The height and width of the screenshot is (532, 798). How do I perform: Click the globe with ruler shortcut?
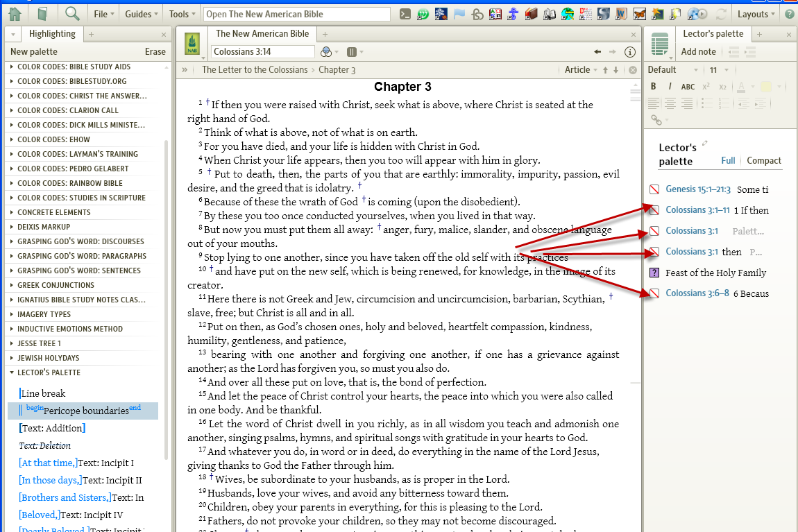pyautogui.click(x=568, y=15)
